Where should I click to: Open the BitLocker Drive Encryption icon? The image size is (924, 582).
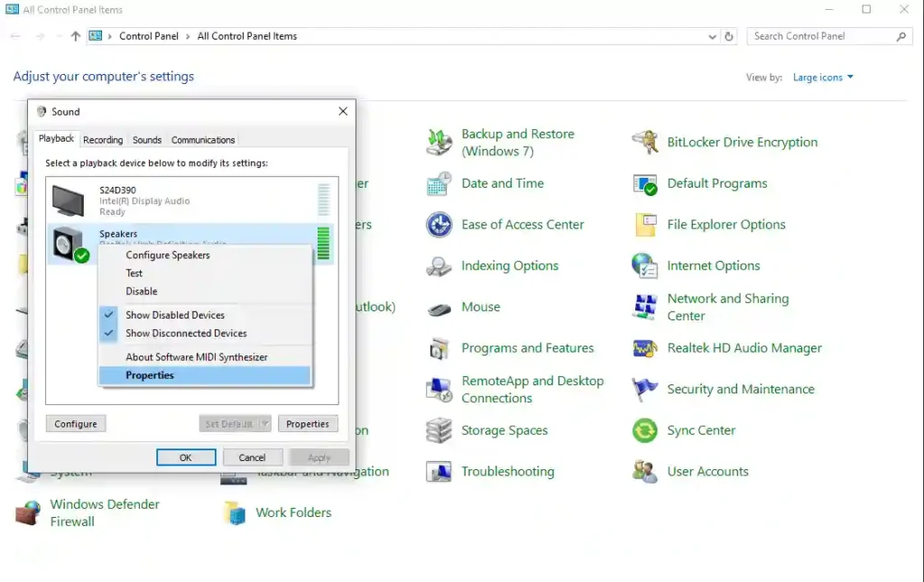(x=644, y=142)
